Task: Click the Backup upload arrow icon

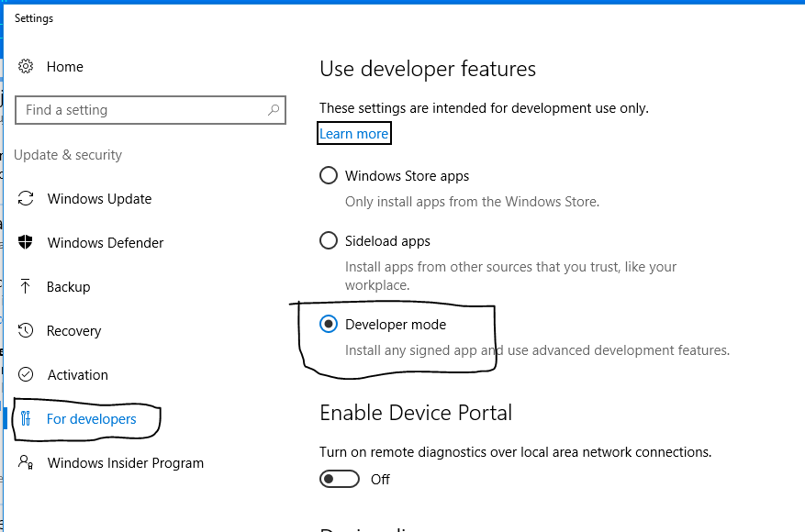Action: 25,286
